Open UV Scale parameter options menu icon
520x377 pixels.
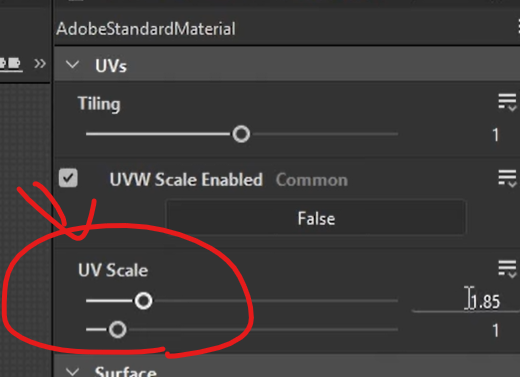coord(507,269)
